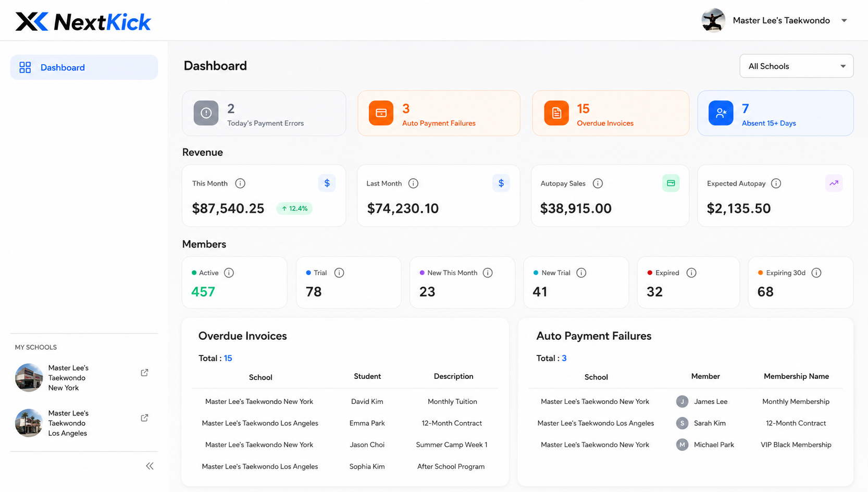Open the Overdue Invoices summary card
Screen dimensions: 868x492
(611, 113)
